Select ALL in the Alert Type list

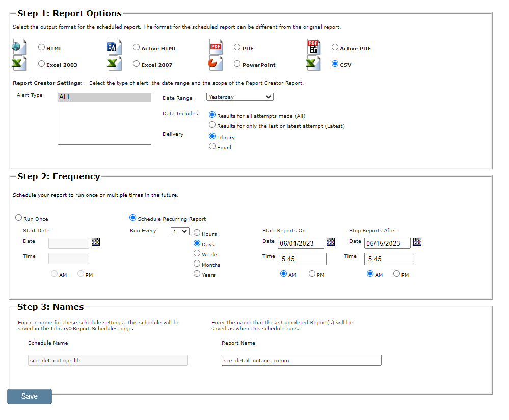pyautogui.click(x=104, y=97)
